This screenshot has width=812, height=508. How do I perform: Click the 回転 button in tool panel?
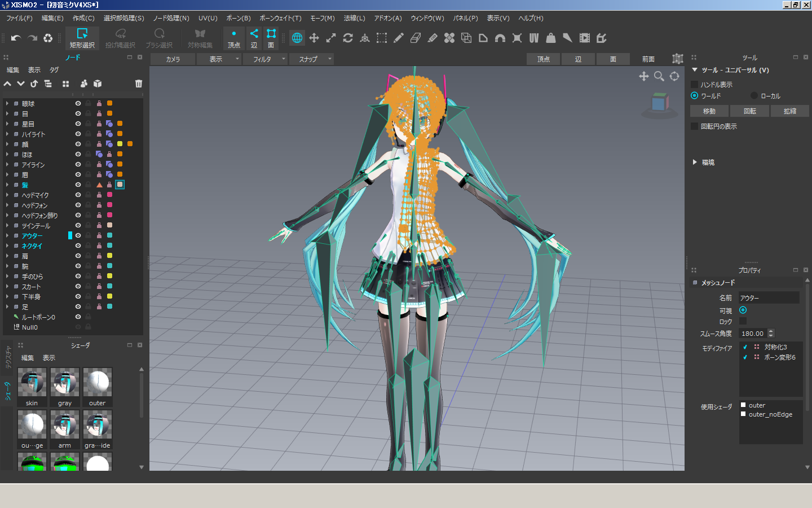pos(749,111)
